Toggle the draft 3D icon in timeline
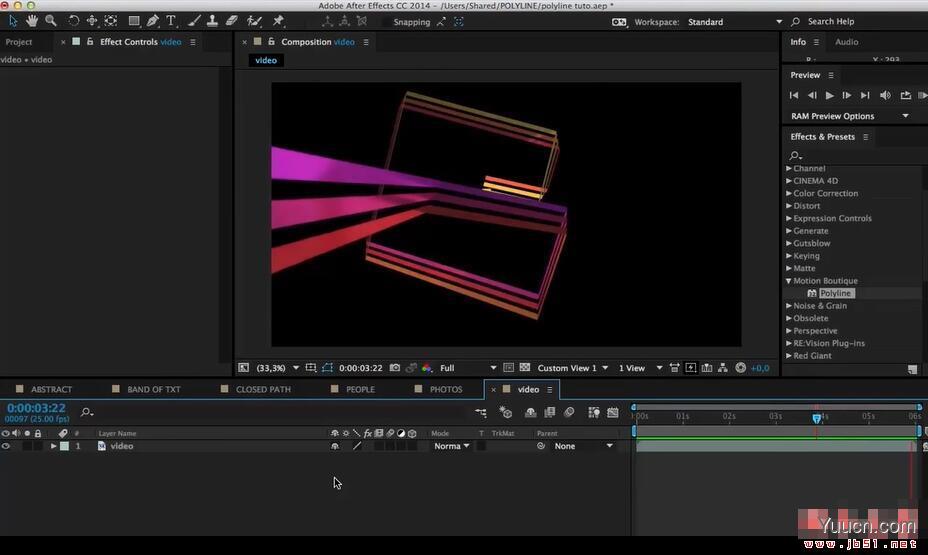 (505, 412)
